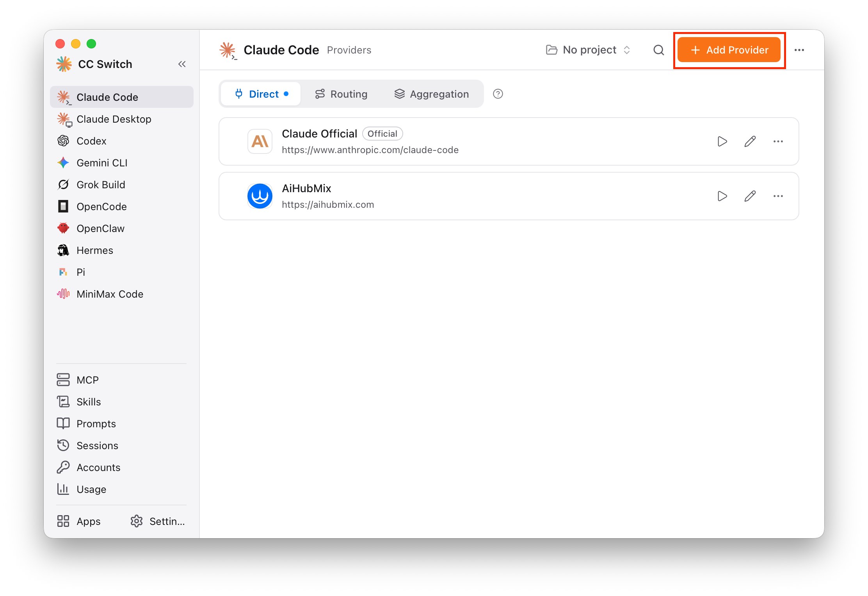The image size is (868, 596).
Task: Show Usage statistics
Action: 122,489
